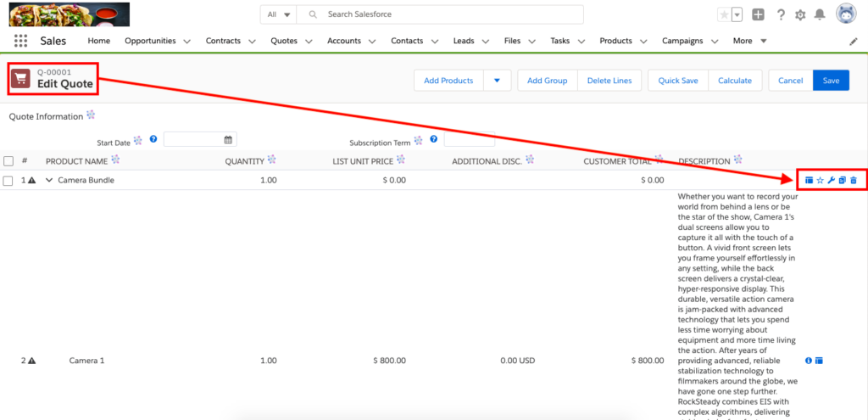Click the sparkle icon next to Quote Information

(x=91, y=115)
